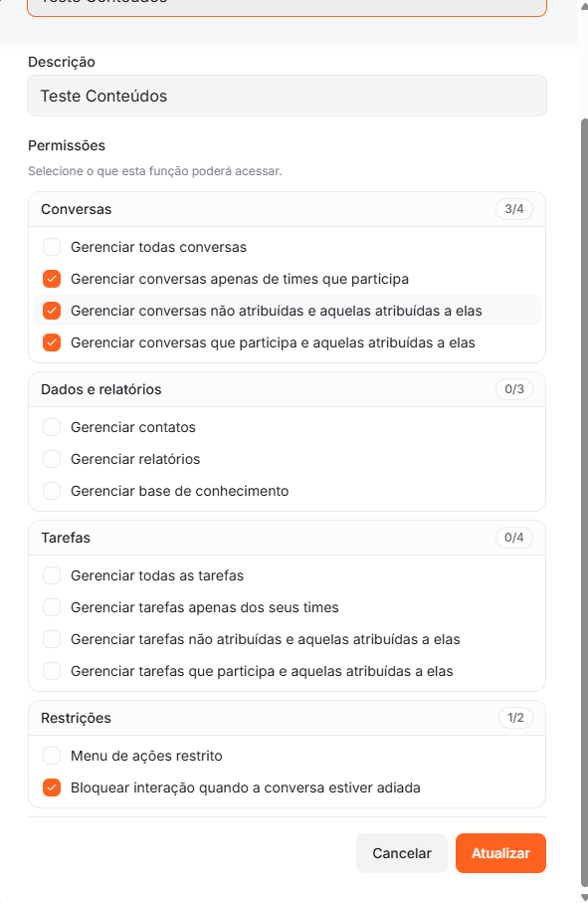Viewport: 588px width, 903px height.
Task: Check the Gerenciar relatórios box
Action: (x=52, y=459)
